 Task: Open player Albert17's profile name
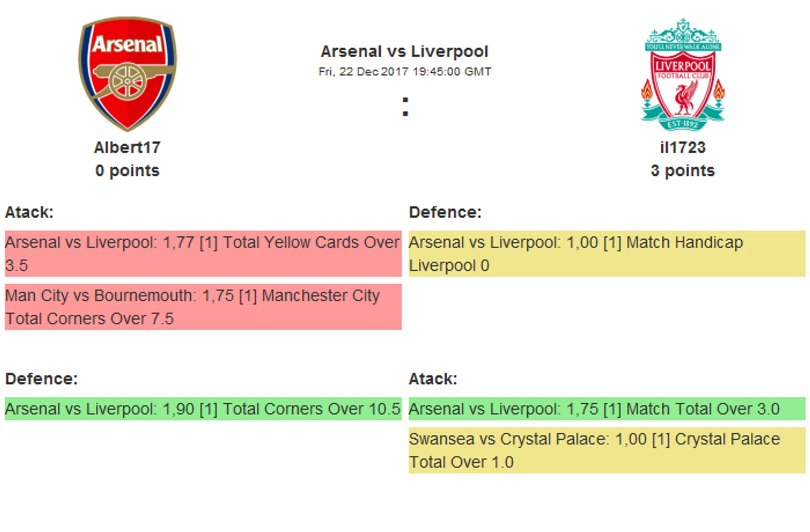point(127,148)
